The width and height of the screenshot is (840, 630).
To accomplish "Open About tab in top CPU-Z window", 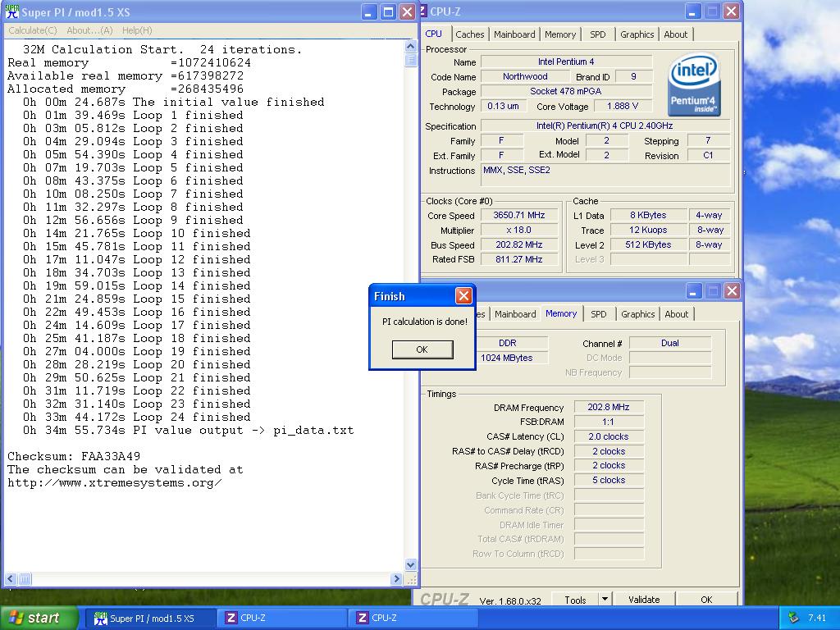I will pyautogui.click(x=676, y=34).
